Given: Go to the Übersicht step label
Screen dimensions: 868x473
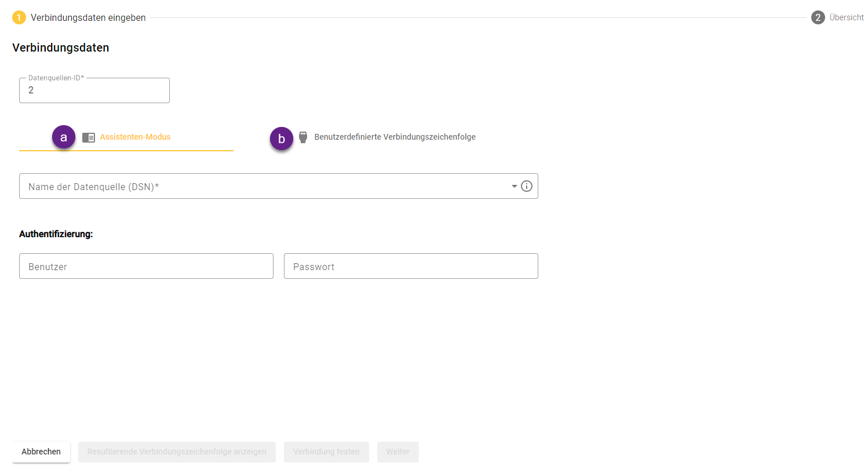Looking at the screenshot, I should (846, 18).
